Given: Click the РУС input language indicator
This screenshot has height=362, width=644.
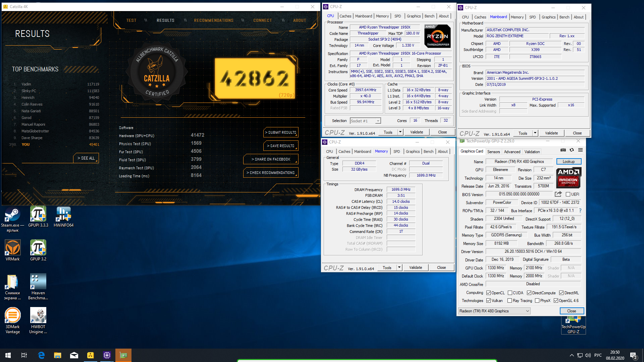Looking at the screenshot, I should point(598,355).
